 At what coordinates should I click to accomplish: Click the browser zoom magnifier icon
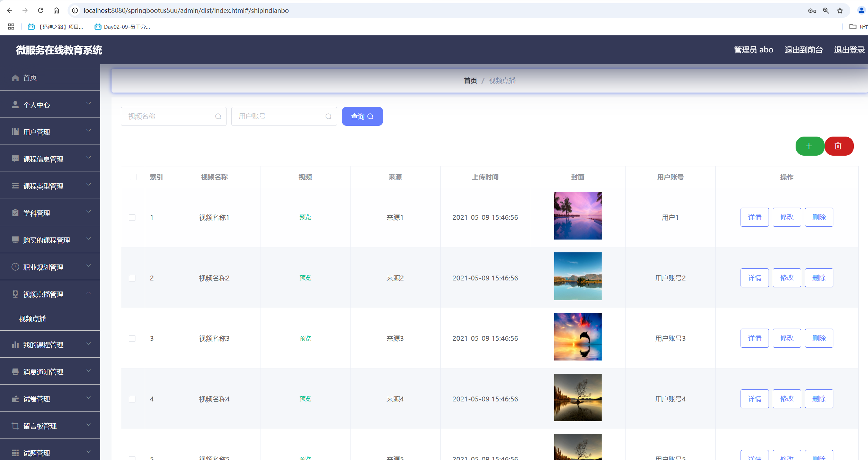point(826,11)
